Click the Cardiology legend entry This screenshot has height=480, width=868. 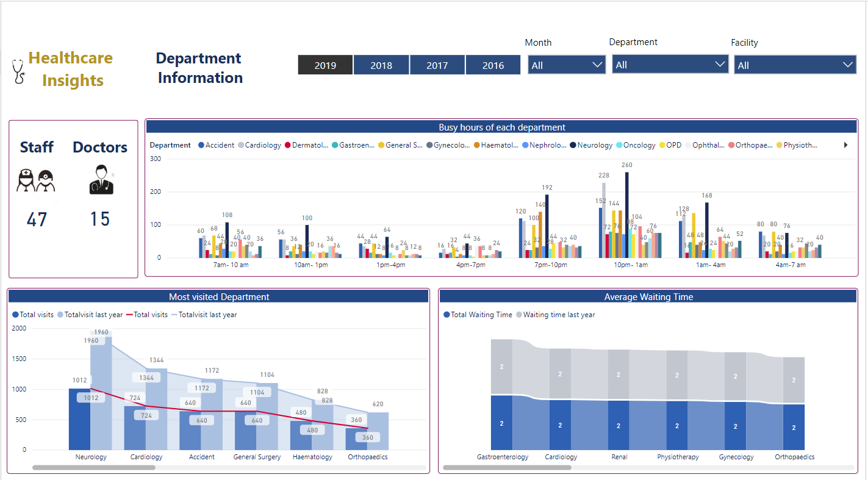coord(260,145)
